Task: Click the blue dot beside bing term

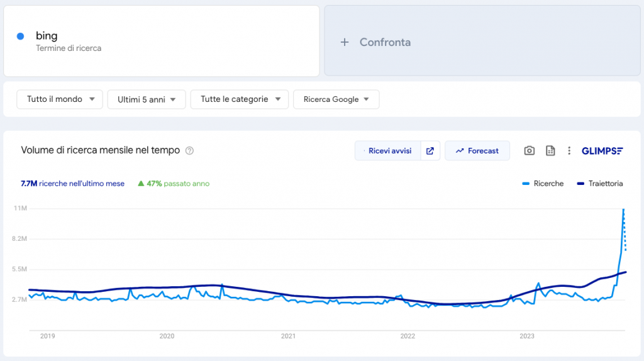Action: [20, 36]
